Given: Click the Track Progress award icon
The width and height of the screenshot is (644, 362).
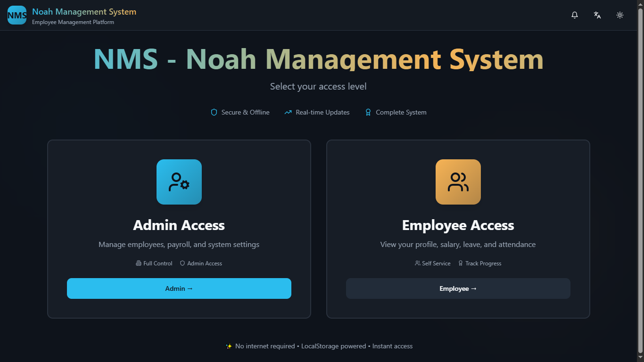Looking at the screenshot, I should [461, 263].
